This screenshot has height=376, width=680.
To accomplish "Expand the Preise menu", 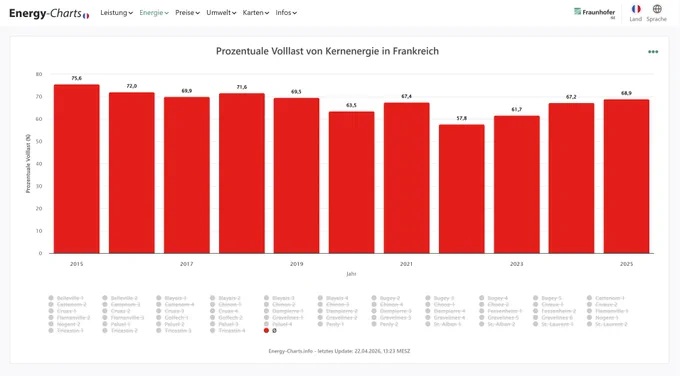I will 187,13.
